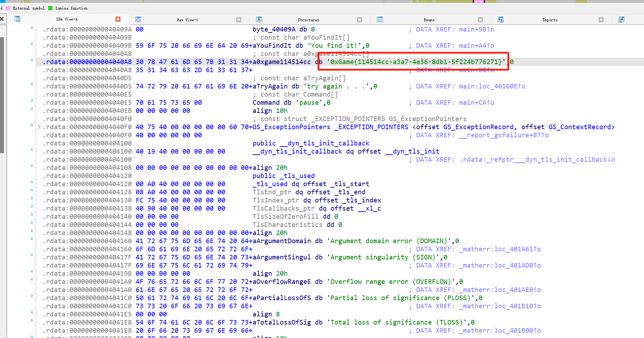Click the _tls_start offset reference

[x=350, y=184]
